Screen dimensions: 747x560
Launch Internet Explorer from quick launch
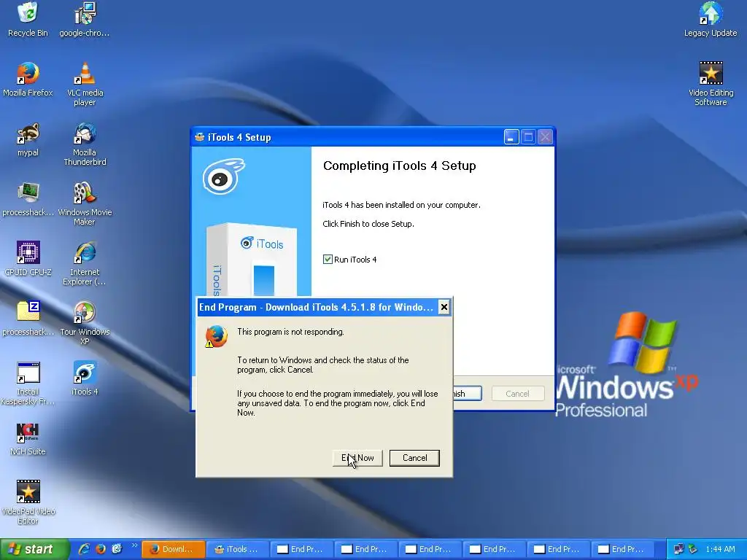84,549
